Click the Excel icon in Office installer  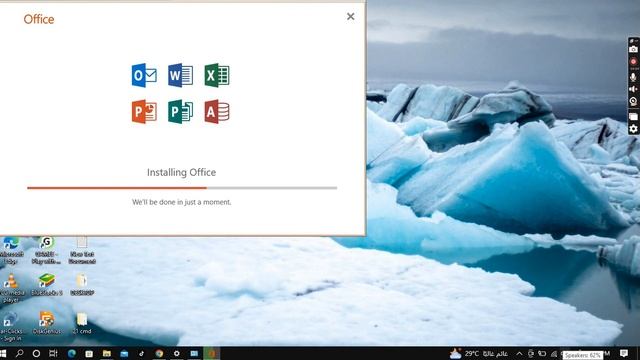pyautogui.click(x=217, y=76)
